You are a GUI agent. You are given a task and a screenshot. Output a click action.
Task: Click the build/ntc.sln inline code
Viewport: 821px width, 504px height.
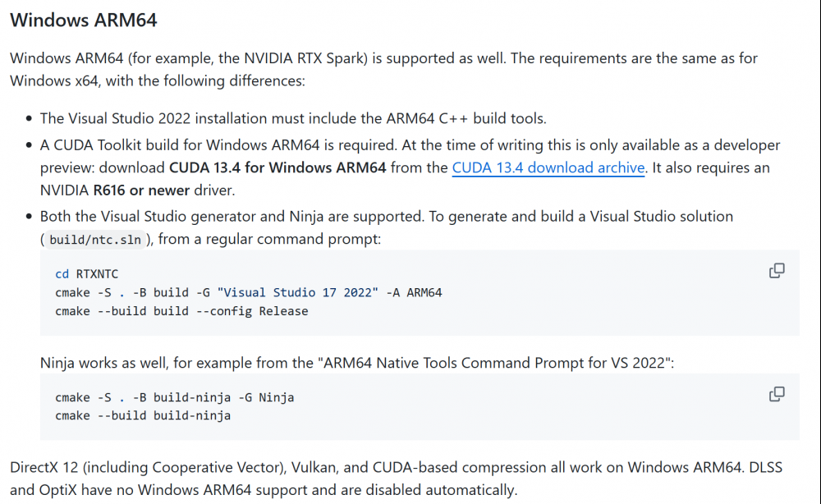(94, 240)
